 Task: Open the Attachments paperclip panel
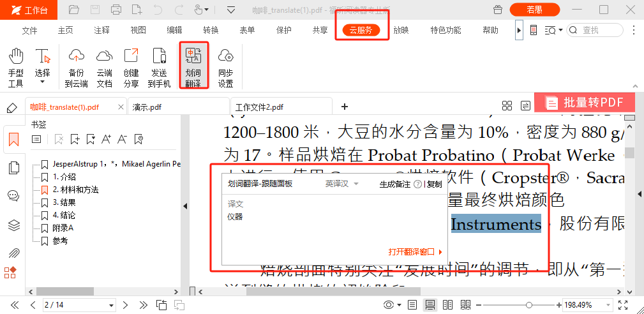pyautogui.click(x=14, y=252)
